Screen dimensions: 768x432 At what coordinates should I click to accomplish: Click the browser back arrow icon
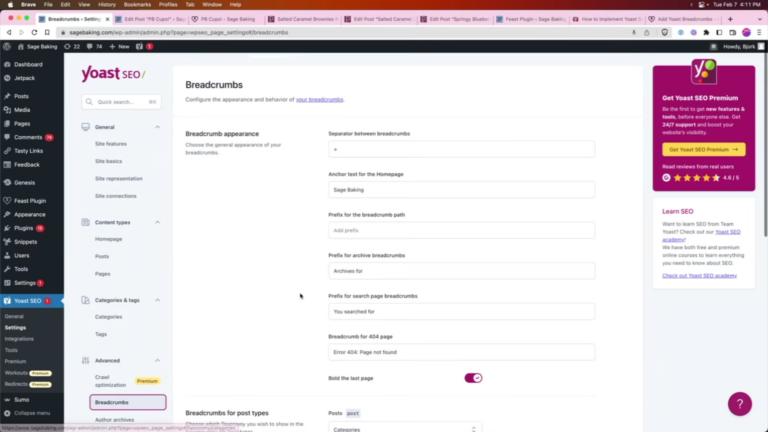9,32
